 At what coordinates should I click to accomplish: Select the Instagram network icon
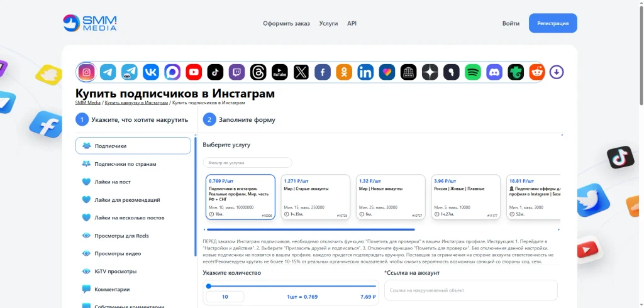pos(87,72)
